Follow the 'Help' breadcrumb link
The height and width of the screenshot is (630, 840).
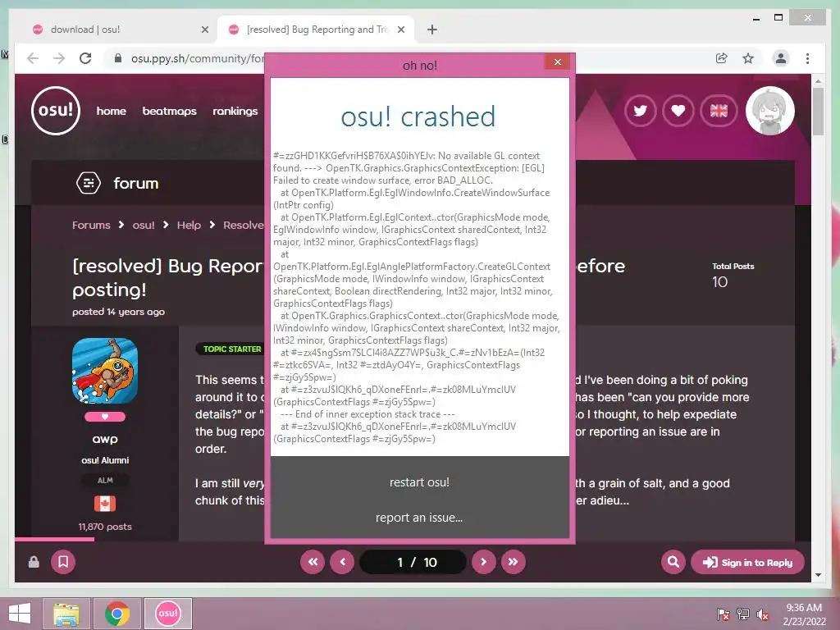[189, 225]
